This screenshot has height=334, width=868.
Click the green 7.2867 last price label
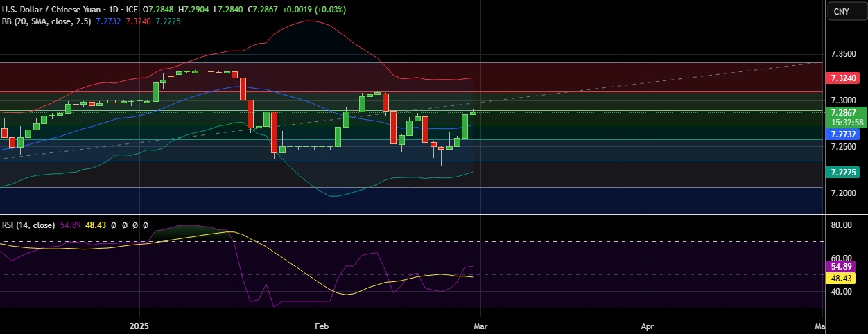(x=844, y=112)
